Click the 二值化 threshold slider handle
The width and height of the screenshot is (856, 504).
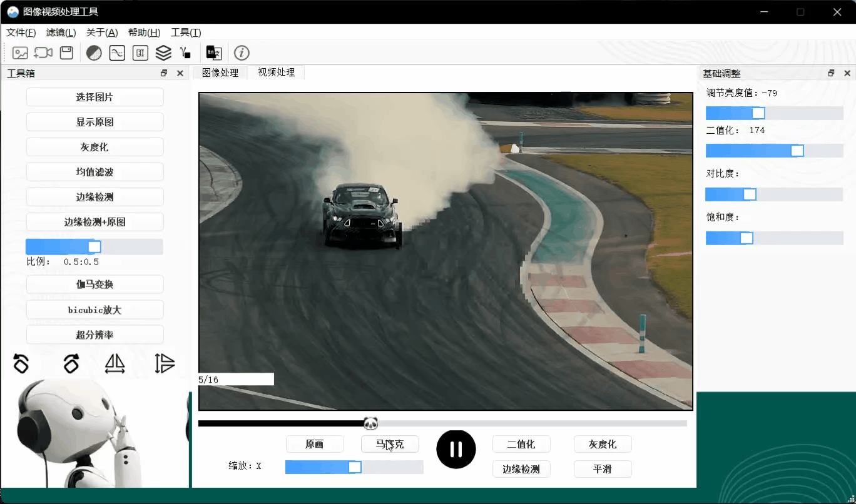(797, 151)
